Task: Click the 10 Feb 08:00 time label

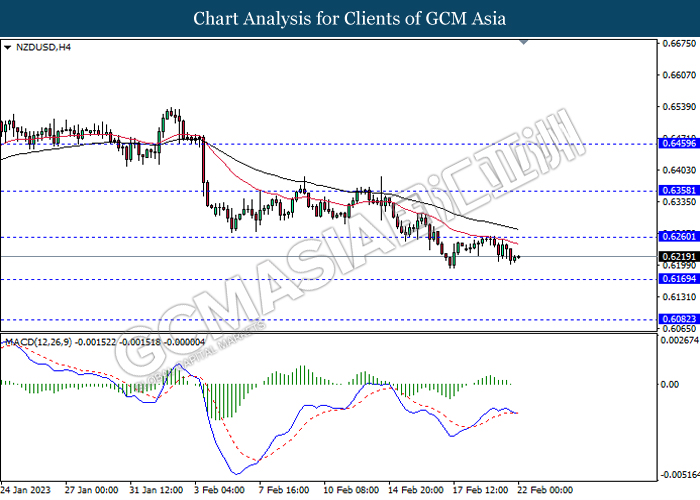Action: pos(351,490)
